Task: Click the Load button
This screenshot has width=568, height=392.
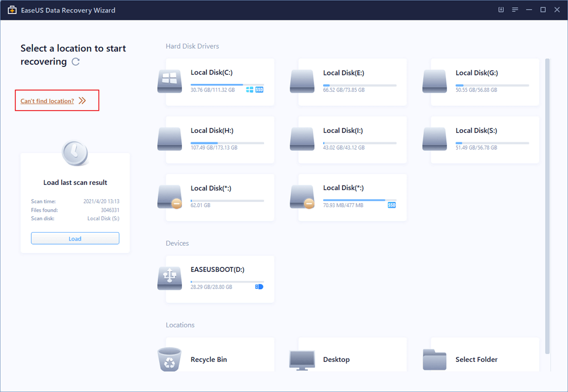Action: point(75,238)
